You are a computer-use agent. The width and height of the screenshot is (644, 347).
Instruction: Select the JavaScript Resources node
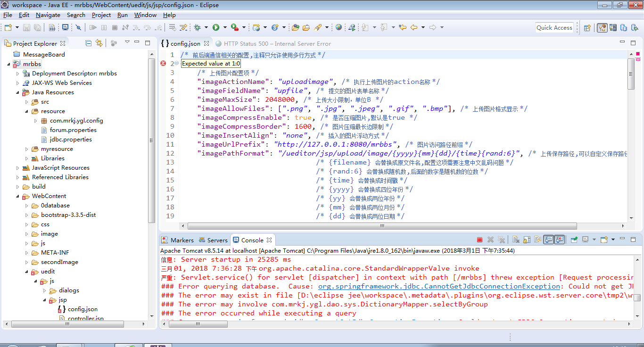click(x=60, y=168)
